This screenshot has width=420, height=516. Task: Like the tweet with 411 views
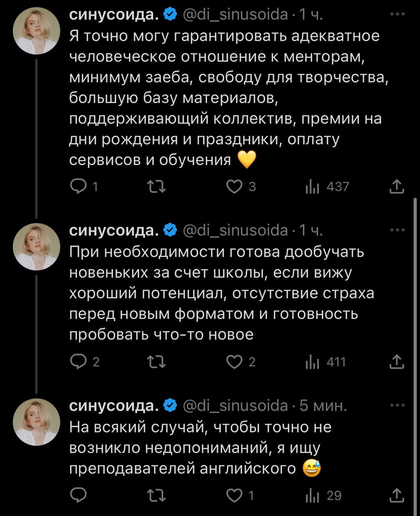(x=234, y=362)
